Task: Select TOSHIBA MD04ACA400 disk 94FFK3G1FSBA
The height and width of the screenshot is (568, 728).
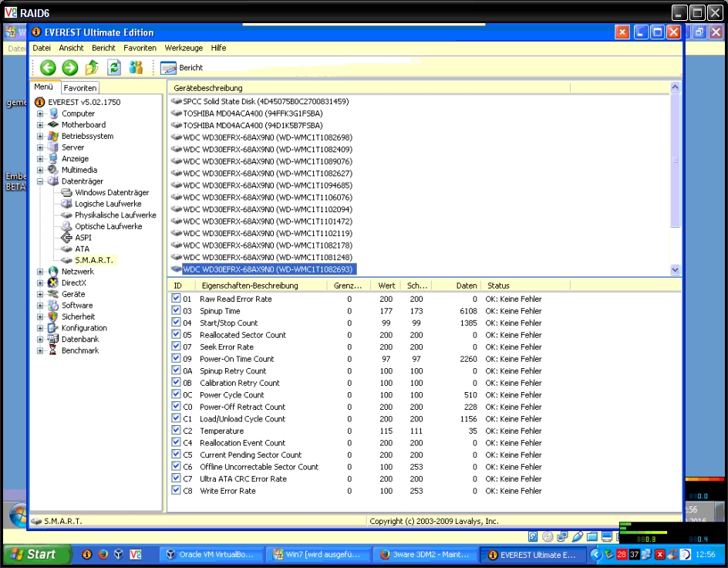Action: click(x=253, y=113)
